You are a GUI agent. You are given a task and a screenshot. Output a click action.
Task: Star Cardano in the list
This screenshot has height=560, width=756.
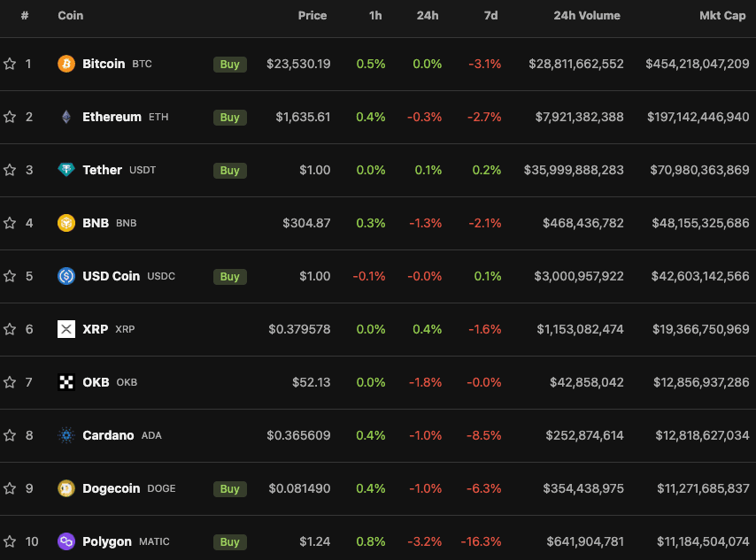click(x=10, y=435)
